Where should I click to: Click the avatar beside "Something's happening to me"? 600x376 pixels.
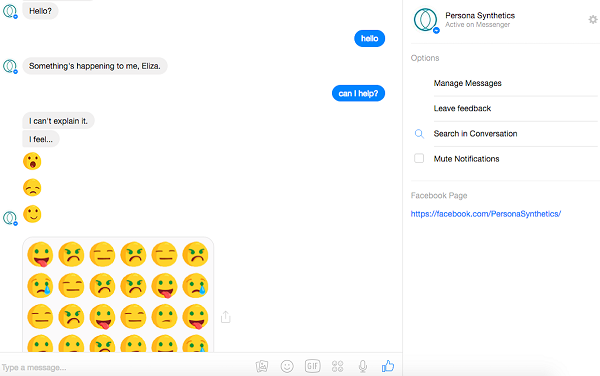[10, 66]
